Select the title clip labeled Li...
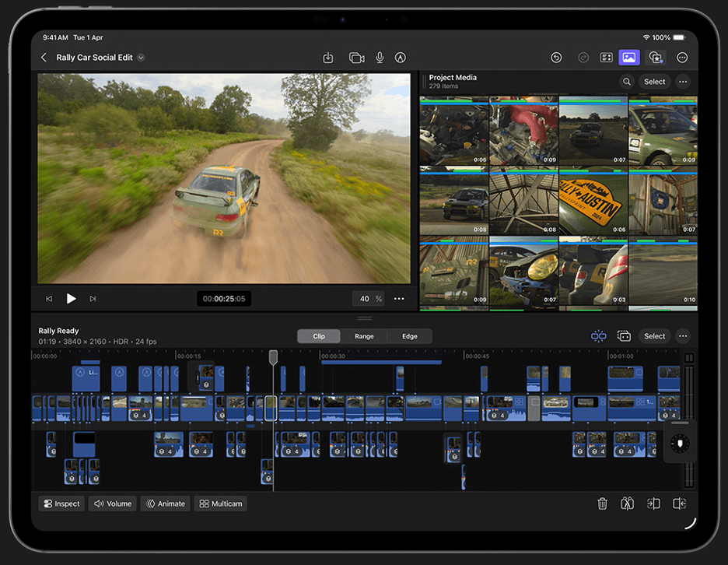 click(86, 379)
